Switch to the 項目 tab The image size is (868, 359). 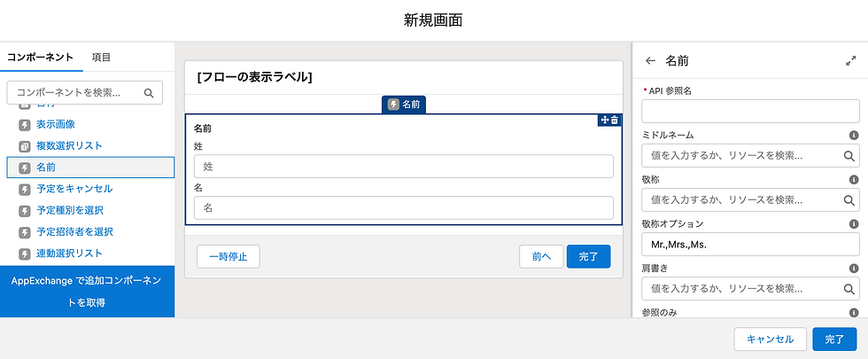click(102, 57)
